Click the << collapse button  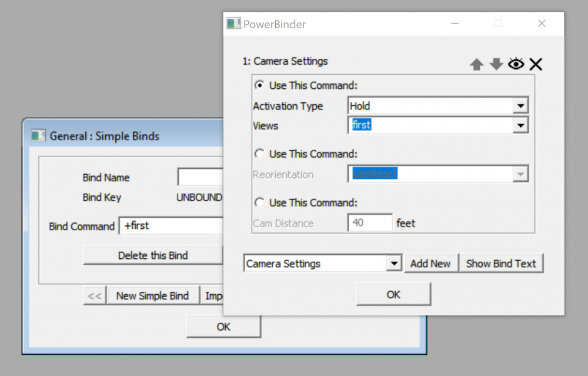pyautogui.click(x=94, y=295)
